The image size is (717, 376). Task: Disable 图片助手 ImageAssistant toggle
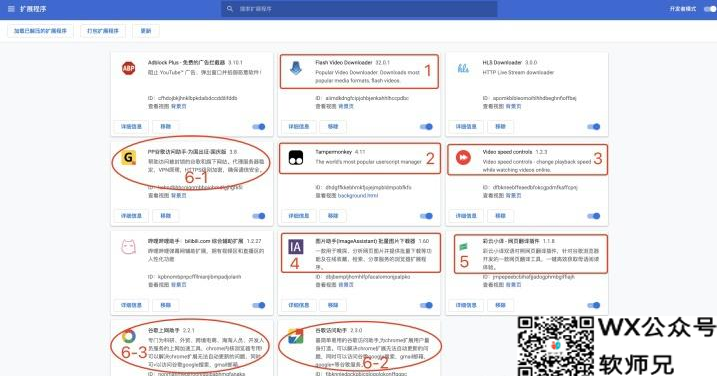pyautogui.click(x=426, y=305)
